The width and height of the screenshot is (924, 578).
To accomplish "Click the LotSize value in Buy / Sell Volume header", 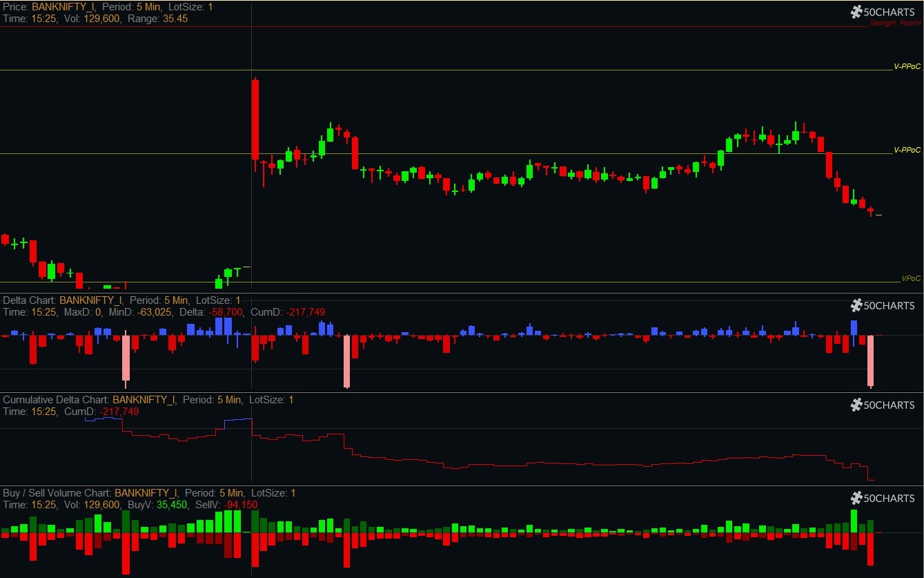I will point(293,493).
